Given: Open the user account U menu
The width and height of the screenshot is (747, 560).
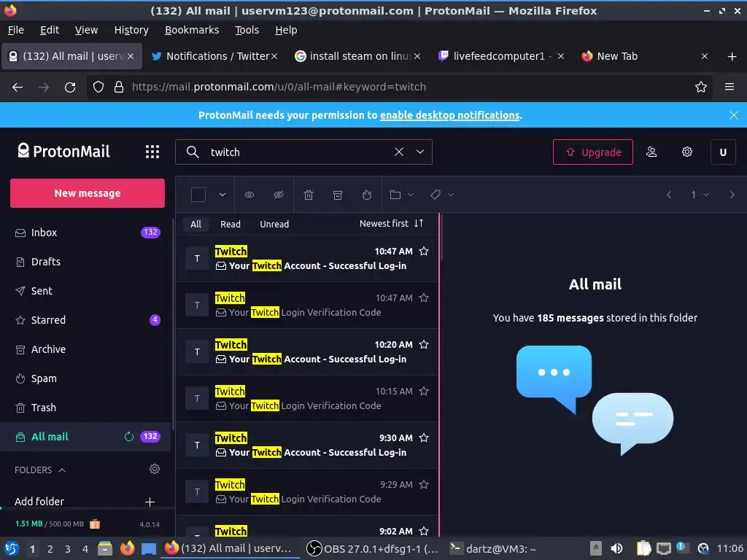Looking at the screenshot, I should 723,152.
